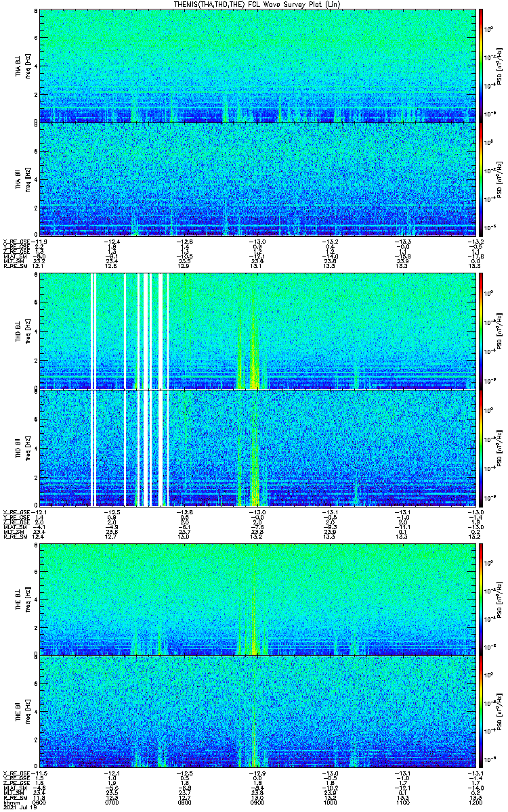Click the 0600 time label on bottom axis
Image resolution: width=508 pixels, height=812 pixels.
(x=39, y=802)
